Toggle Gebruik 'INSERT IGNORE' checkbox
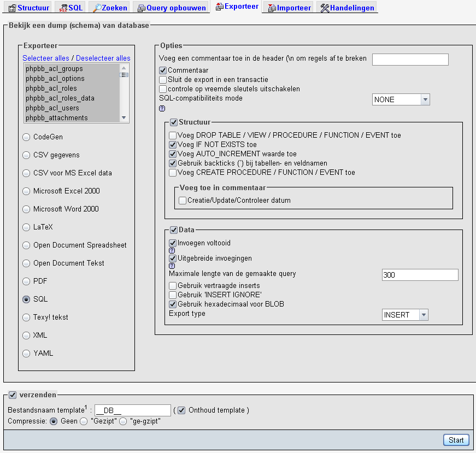This screenshot has height=453, width=476. [173, 295]
